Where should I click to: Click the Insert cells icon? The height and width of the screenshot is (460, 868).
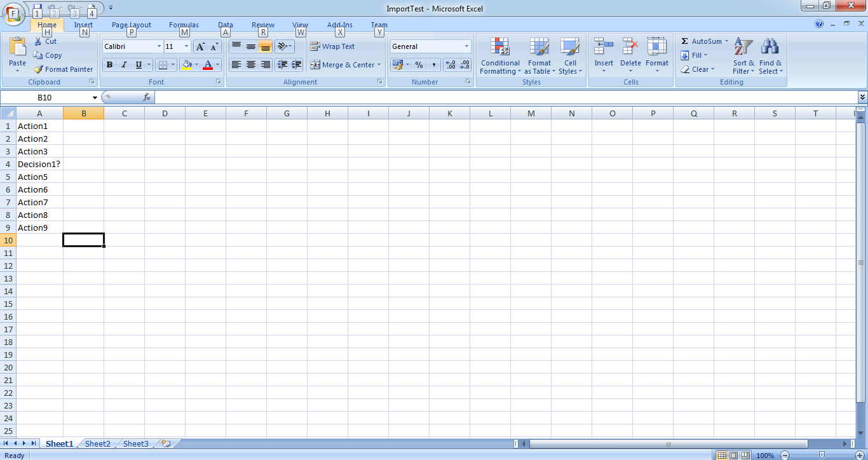(604, 47)
